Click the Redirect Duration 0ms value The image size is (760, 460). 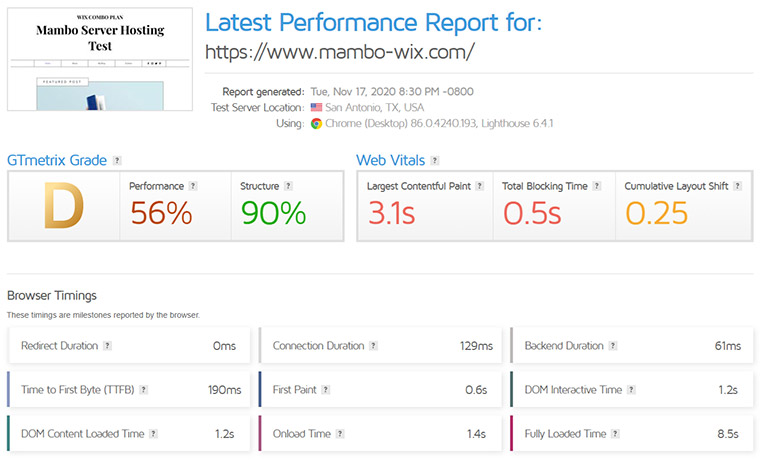224,346
